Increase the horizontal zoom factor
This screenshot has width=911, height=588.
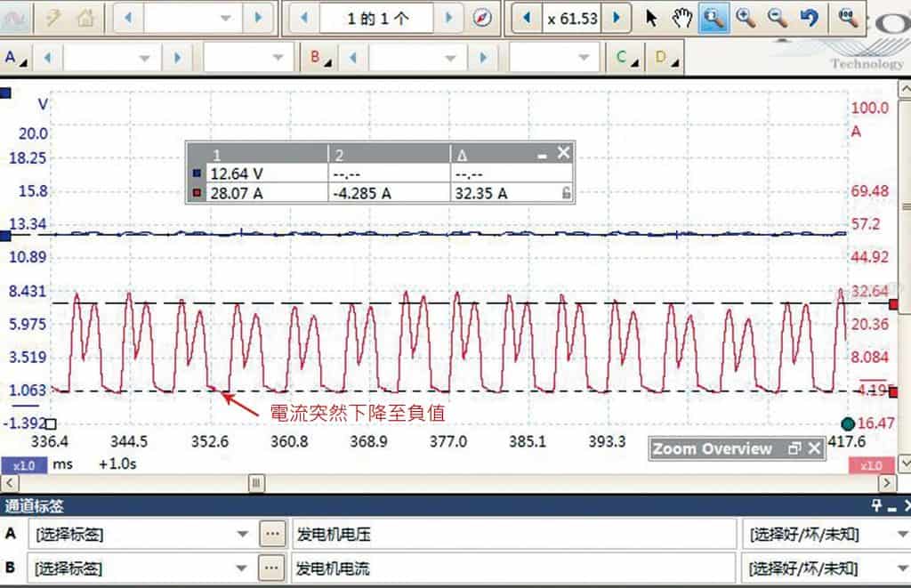tap(617, 19)
